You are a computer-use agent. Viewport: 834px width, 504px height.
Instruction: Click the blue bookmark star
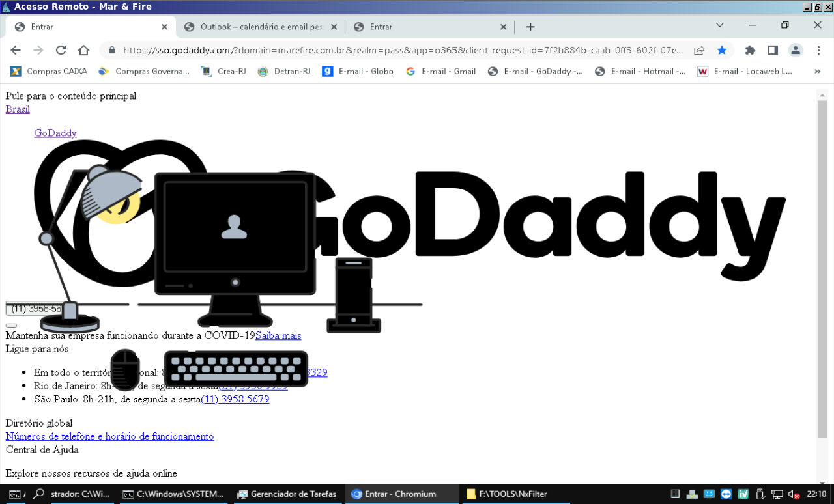(722, 50)
